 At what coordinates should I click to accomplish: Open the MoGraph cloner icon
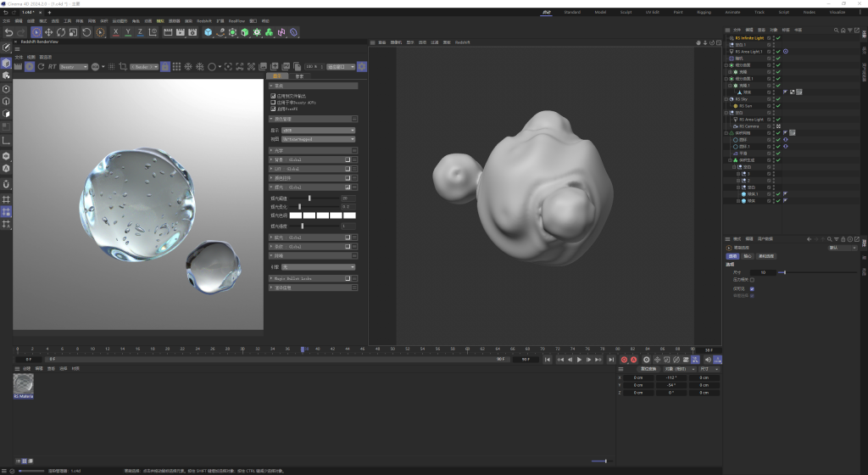coord(257,33)
